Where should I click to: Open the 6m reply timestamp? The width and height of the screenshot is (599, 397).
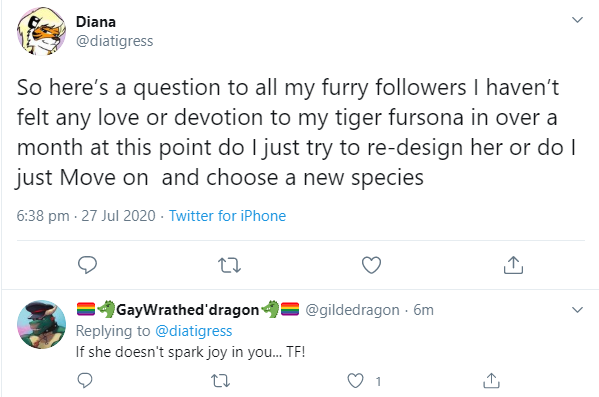coord(423,310)
